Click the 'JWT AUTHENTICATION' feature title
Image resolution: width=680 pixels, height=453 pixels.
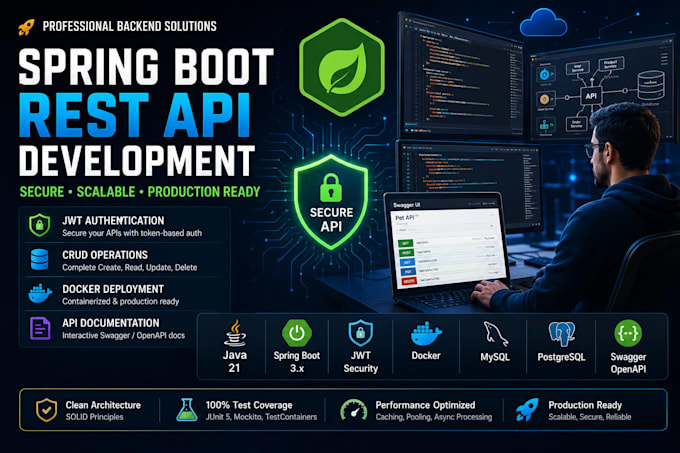click(113, 220)
